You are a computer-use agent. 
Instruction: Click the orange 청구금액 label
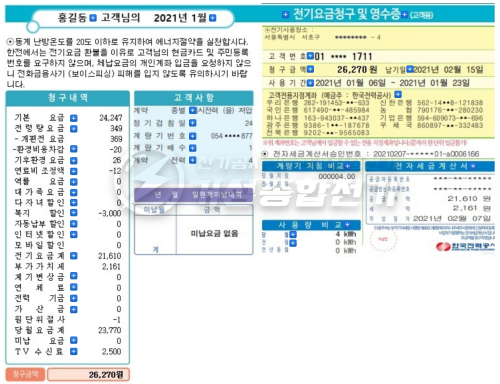[x=25, y=374]
